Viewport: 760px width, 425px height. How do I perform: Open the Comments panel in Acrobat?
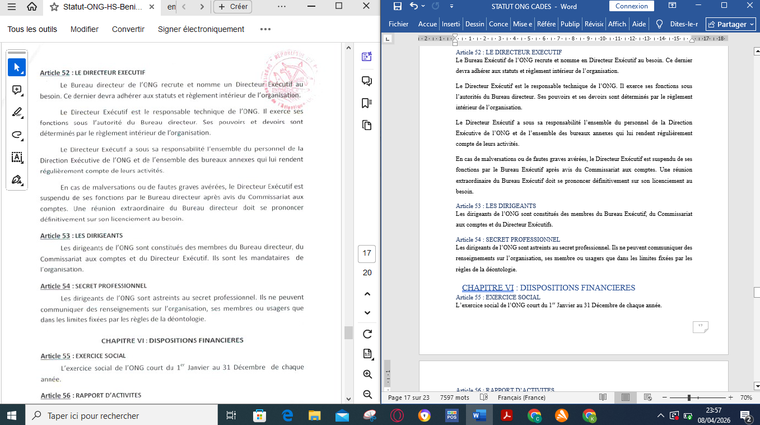[x=367, y=80]
